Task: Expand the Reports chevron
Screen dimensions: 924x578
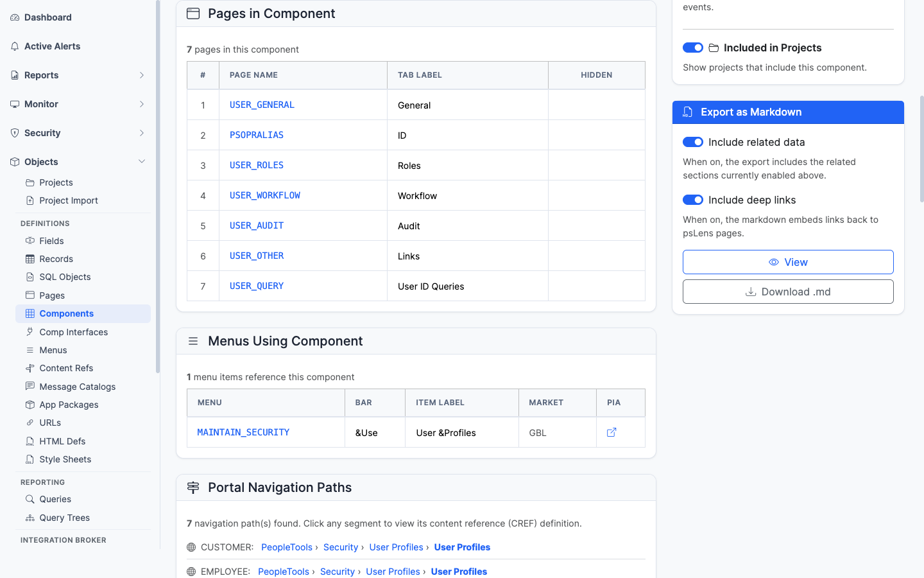Action: (142, 75)
